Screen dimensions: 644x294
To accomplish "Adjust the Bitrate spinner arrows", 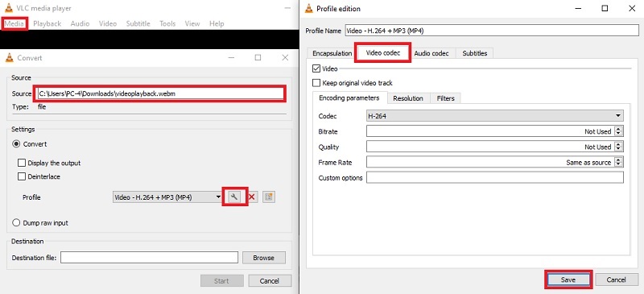I will (619, 131).
